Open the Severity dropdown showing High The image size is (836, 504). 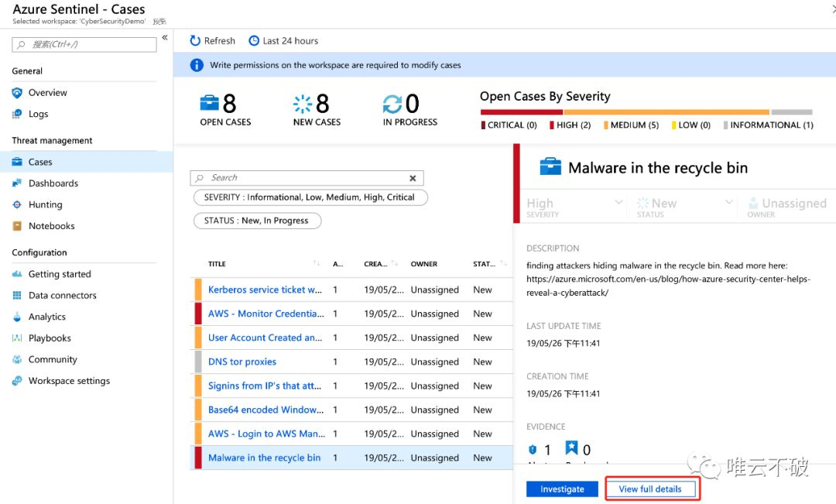[574, 207]
